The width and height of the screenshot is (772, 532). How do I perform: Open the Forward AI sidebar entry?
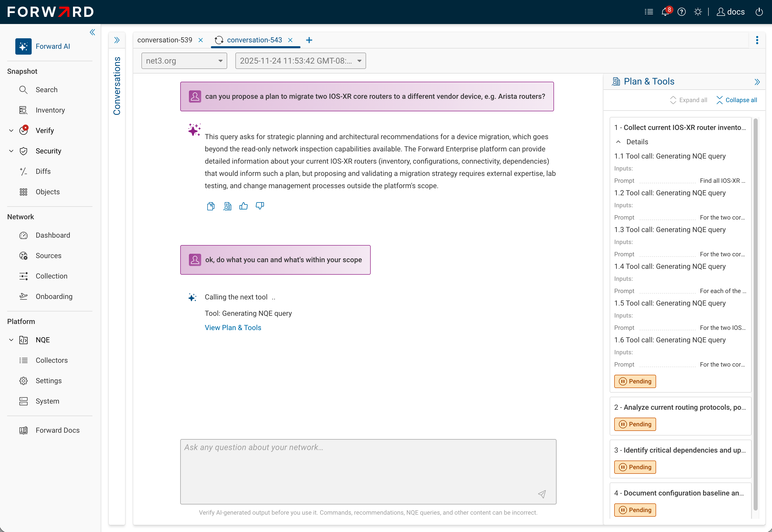(43, 46)
